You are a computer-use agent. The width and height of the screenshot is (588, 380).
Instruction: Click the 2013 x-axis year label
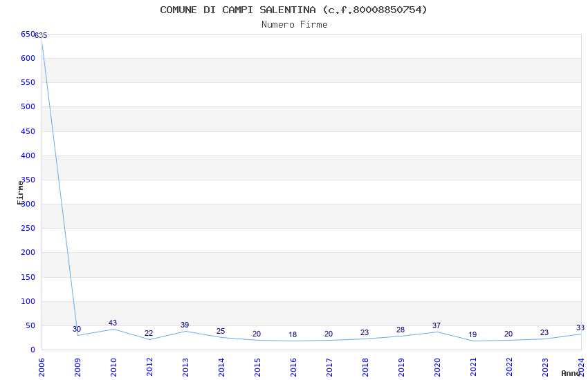(x=185, y=367)
